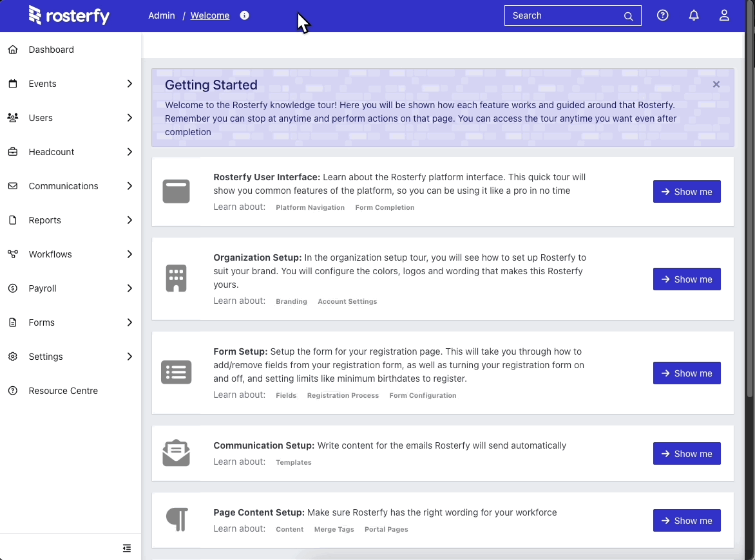
Task: Click the Branding tag
Action: point(291,301)
